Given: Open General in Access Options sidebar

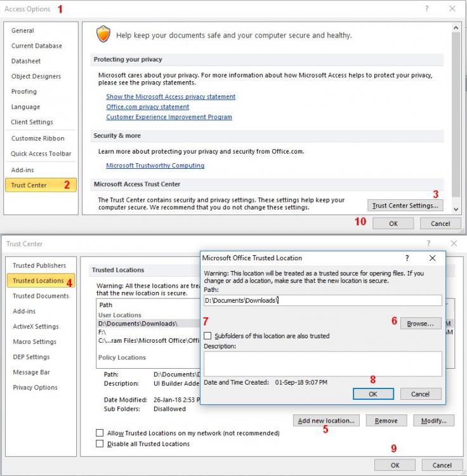Looking at the screenshot, I should coord(23,30).
